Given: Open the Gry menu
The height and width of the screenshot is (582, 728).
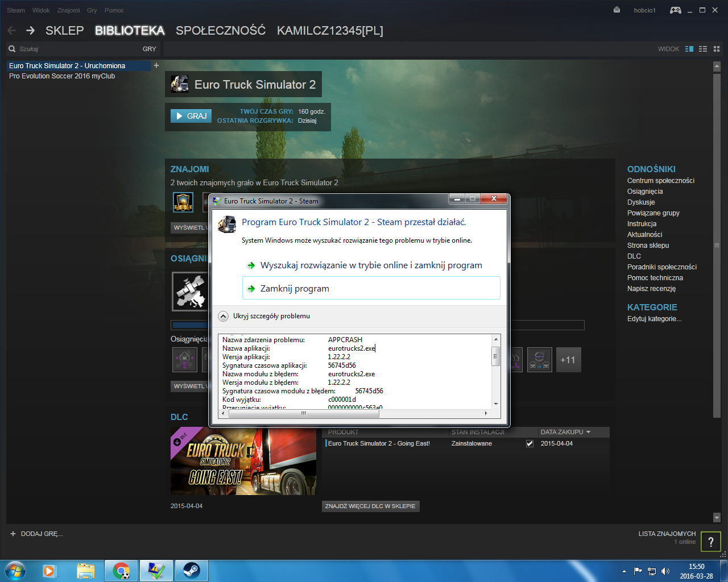Looking at the screenshot, I should 92,10.
